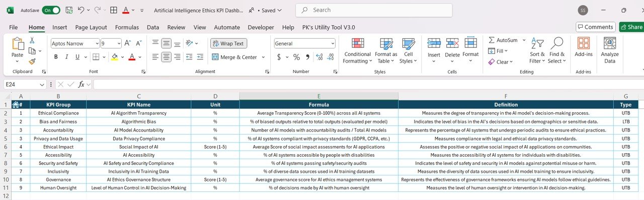Click the SS account avatar
The width and height of the screenshot is (644, 200).
(x=583, y=10)
